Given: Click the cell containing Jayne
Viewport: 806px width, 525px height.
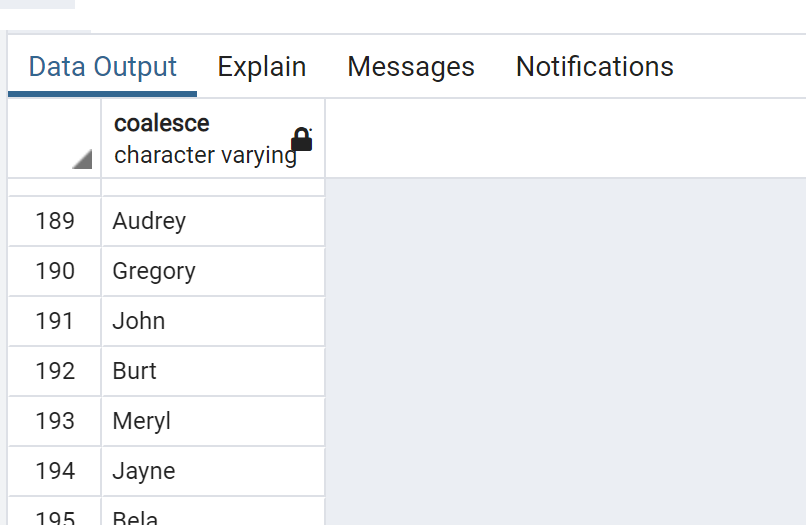Looking at the screenshot, I should 213,471.
